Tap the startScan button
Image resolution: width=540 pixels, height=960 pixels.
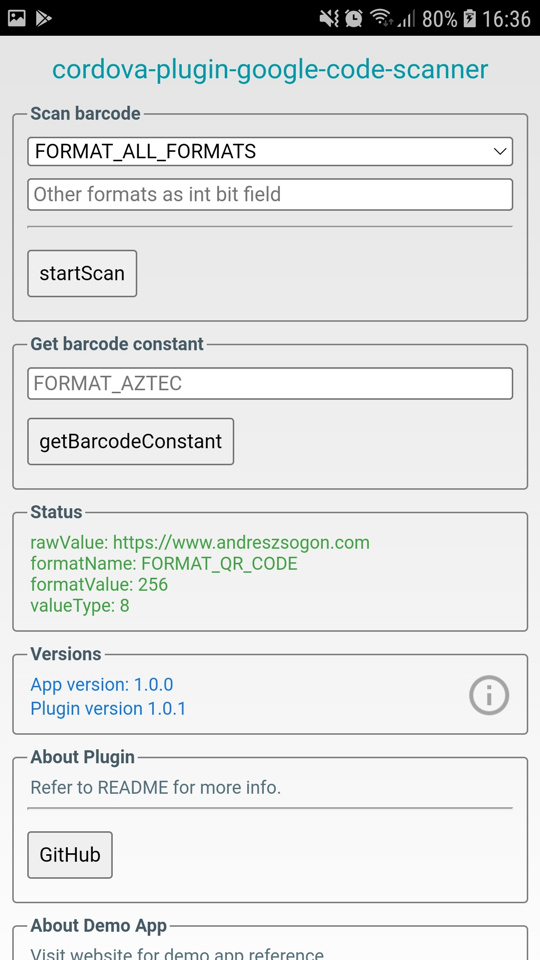[x=82, y=273]
